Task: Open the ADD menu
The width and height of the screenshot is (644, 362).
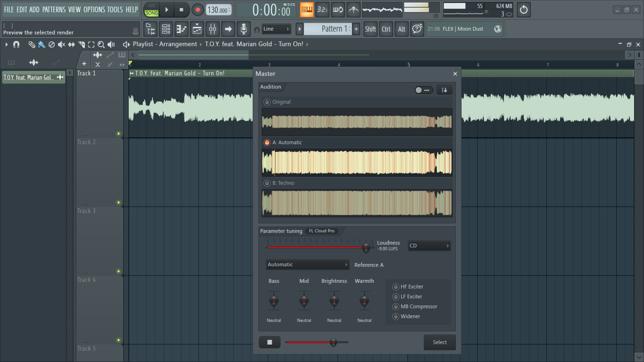Action: pyautogui.click(x=34, y=9)
